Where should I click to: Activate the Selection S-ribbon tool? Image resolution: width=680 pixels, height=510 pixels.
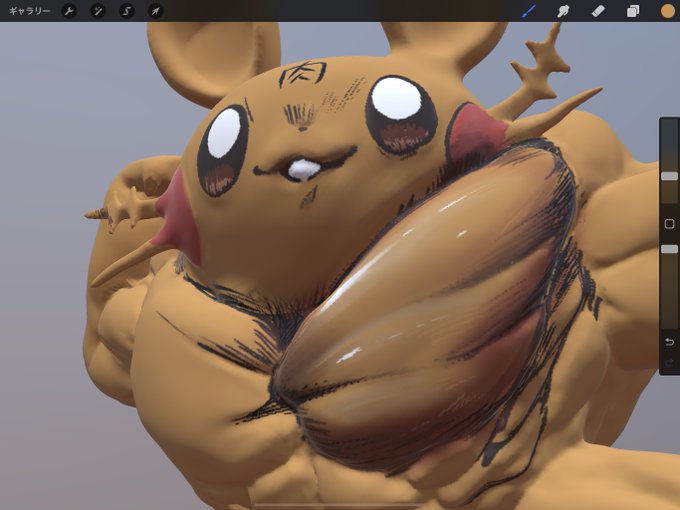tap(126, 11)
